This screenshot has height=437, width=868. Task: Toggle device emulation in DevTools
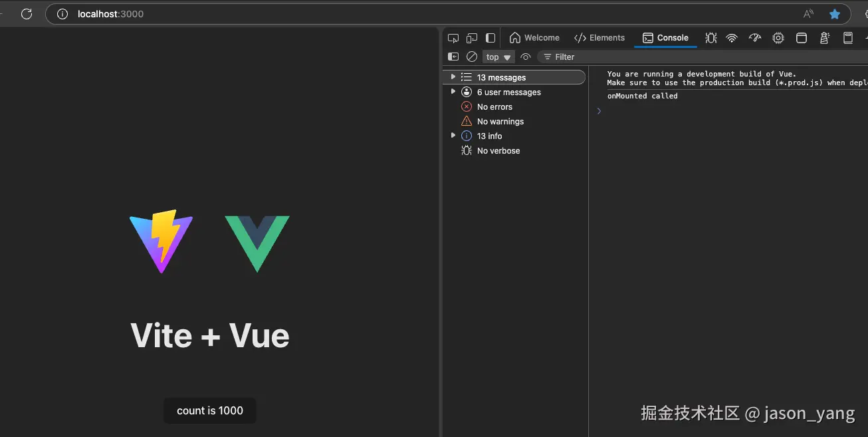point(472,38)
